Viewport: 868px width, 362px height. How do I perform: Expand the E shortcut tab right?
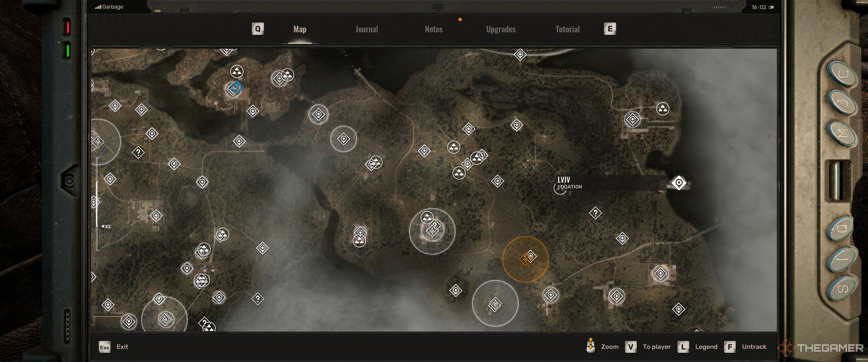pyautogui.click(x=609, y=29)
